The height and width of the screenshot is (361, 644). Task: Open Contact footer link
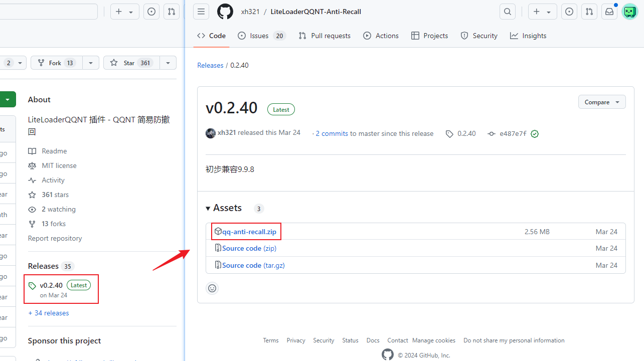tap(398, 340)
